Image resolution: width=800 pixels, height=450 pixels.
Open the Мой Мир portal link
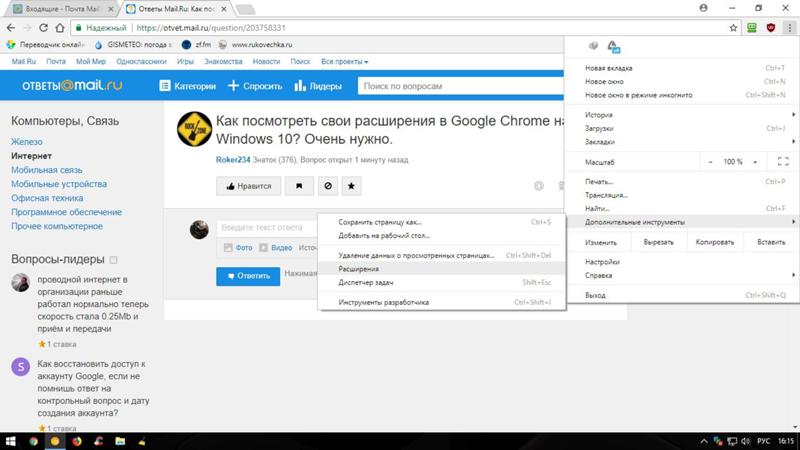pyautogui.click(x=91, y=62)
